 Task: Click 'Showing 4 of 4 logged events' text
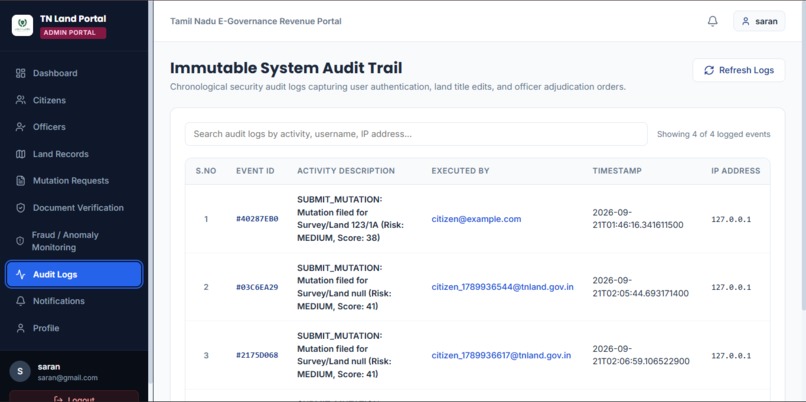[x=713, y=134]
